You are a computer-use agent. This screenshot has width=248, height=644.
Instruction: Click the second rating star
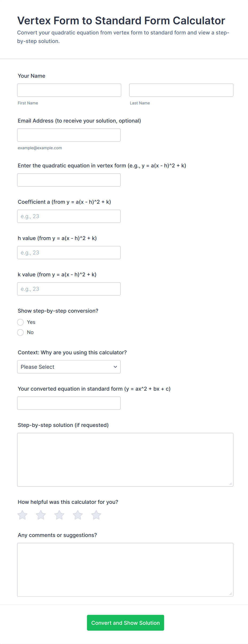point(41,515)
